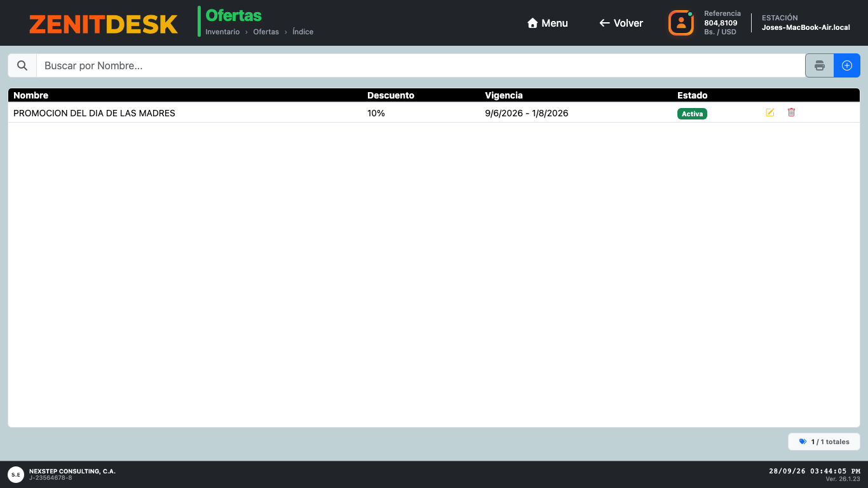868x488 pixels.
Task: Edit the PROMOCION DEL DIA DE LAS MADRES offer
Action: tap(770, 112)
